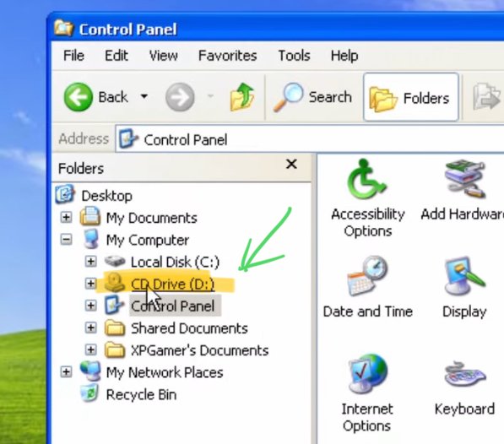Open the Back history dropdown arrow
This screenshot has height=444, width=504.
144,96
